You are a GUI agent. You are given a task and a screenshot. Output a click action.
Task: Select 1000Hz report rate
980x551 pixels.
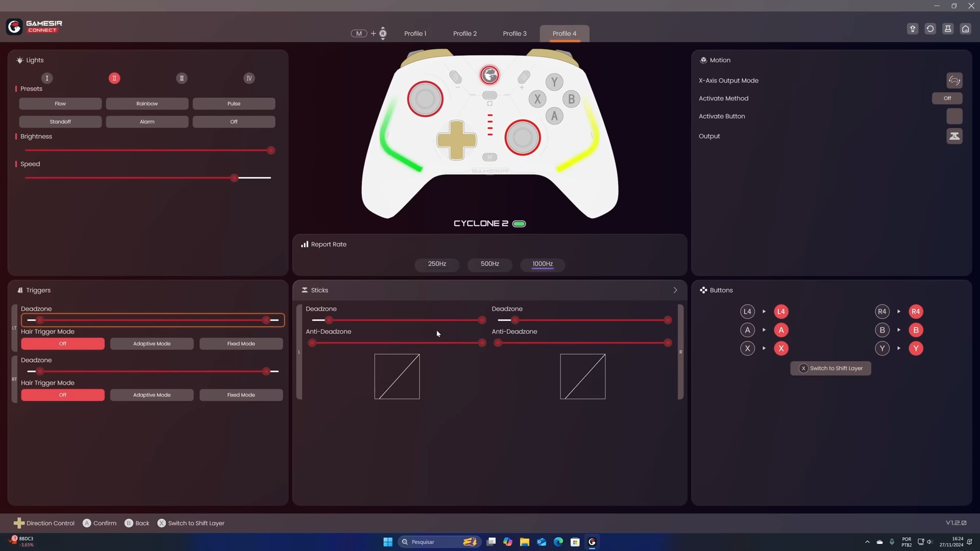(x=543, y=264)
